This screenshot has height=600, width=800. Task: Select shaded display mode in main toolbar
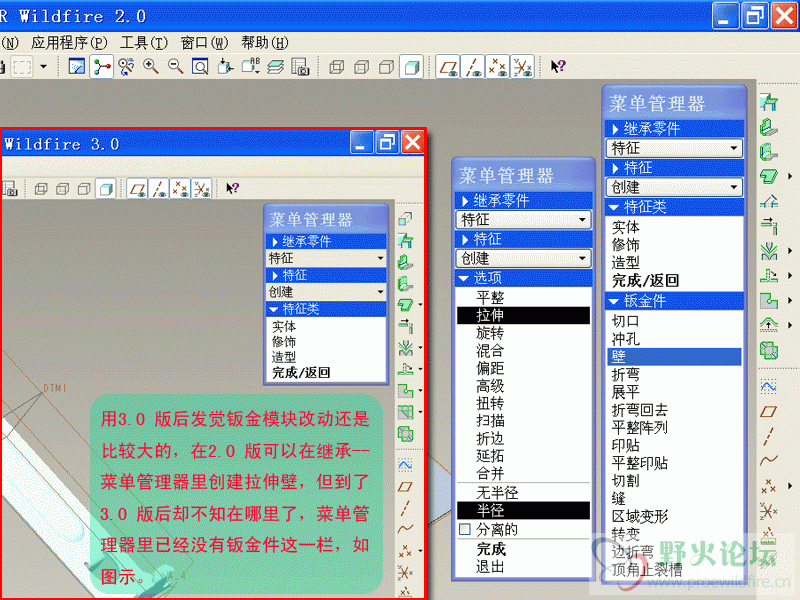pos(411,67)
